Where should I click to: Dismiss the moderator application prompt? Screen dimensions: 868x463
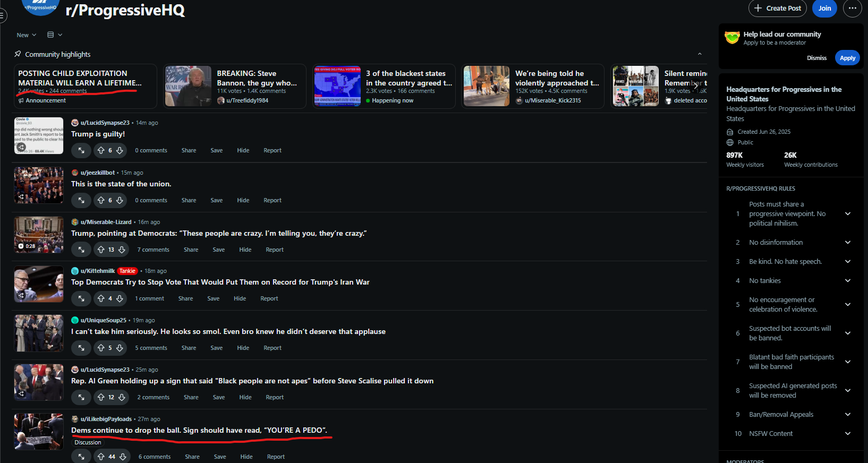click(x=816, y=58)
